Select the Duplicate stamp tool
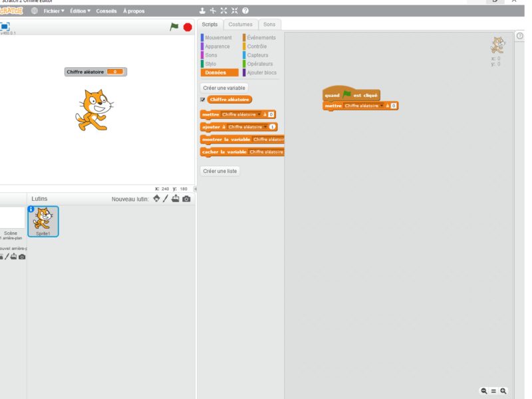Viewport: 532px width, 399px height. click(202, 11)
